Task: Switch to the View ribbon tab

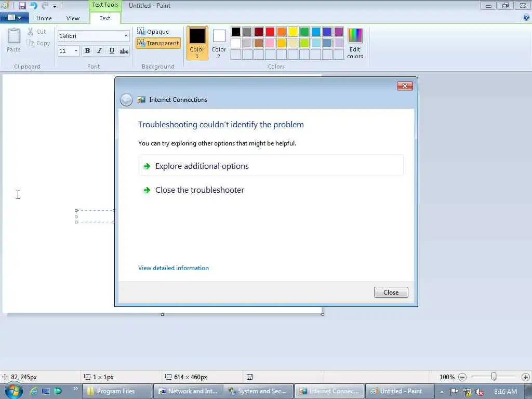Action: (73, 18)
